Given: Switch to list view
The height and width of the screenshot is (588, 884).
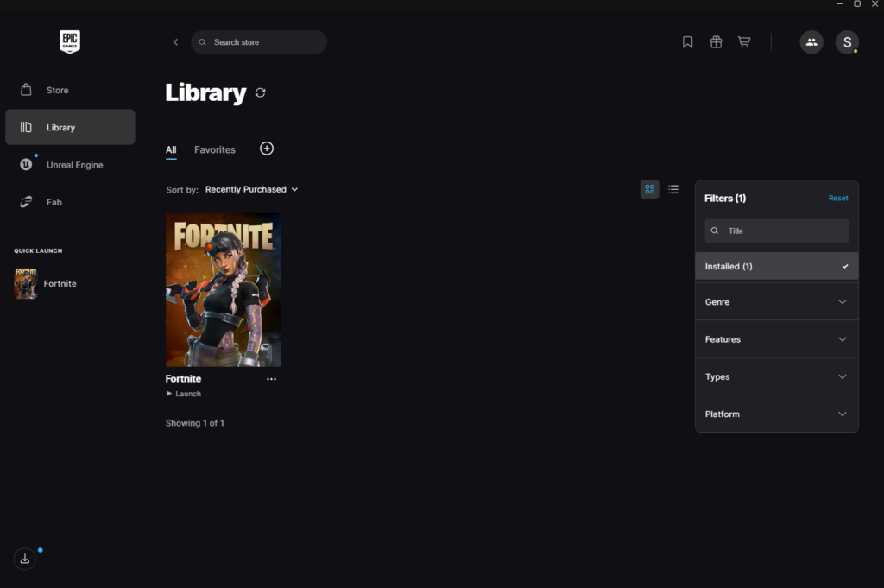Looking at the screenshot, I should point(673,189).
